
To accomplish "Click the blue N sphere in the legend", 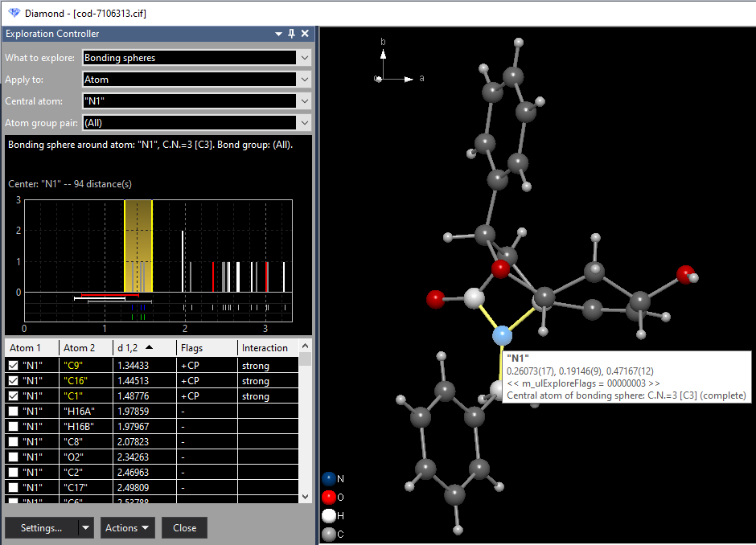I will [327, 478].
